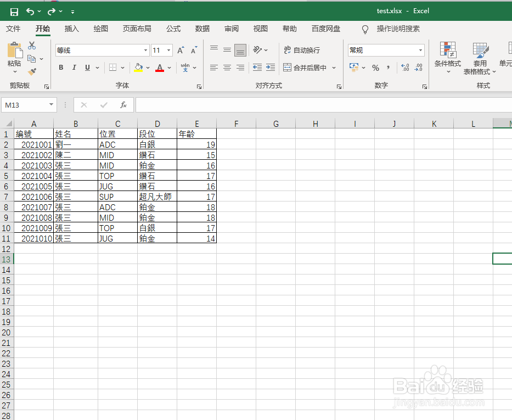Click Accounting Number Format icon

(x=353, y=68)
